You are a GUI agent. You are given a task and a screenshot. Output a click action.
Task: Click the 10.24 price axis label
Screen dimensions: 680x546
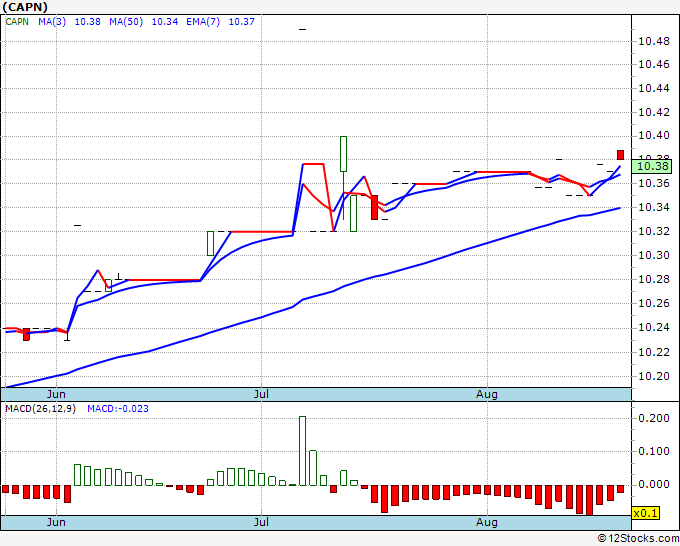(654, 327)
